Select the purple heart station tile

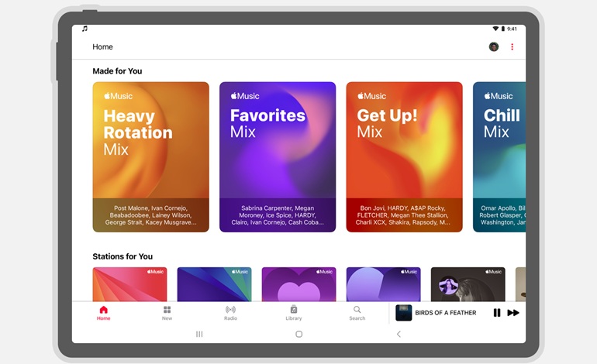(x=298, y=284)
